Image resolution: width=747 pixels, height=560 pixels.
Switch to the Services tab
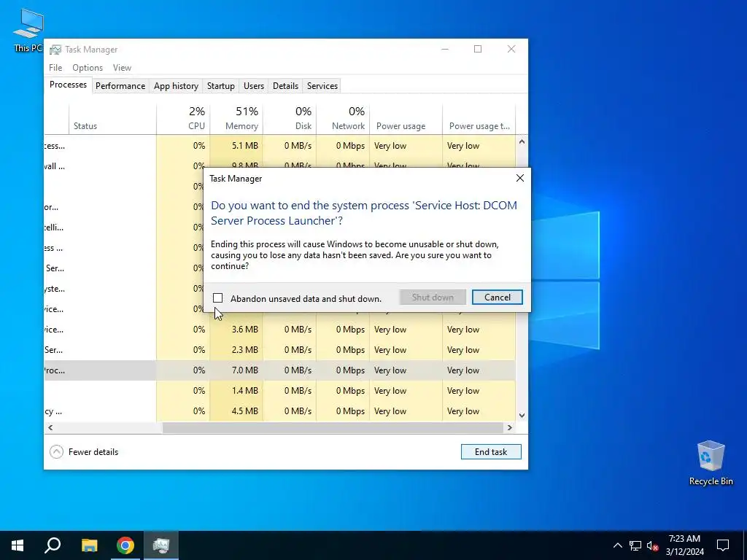tap(322, 86)
